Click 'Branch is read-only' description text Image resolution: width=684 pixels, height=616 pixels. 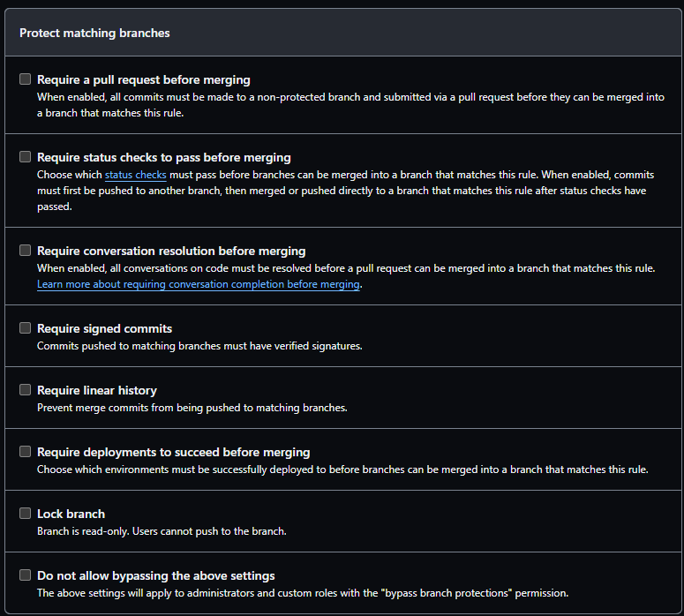point(162,531)
